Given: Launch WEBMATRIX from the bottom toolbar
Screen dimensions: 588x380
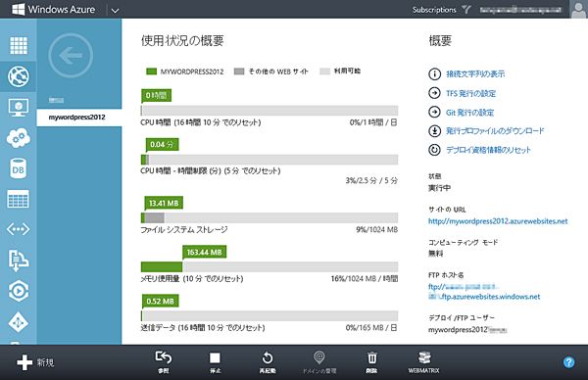Looking at the screenshot, I should tap(423, 362).
